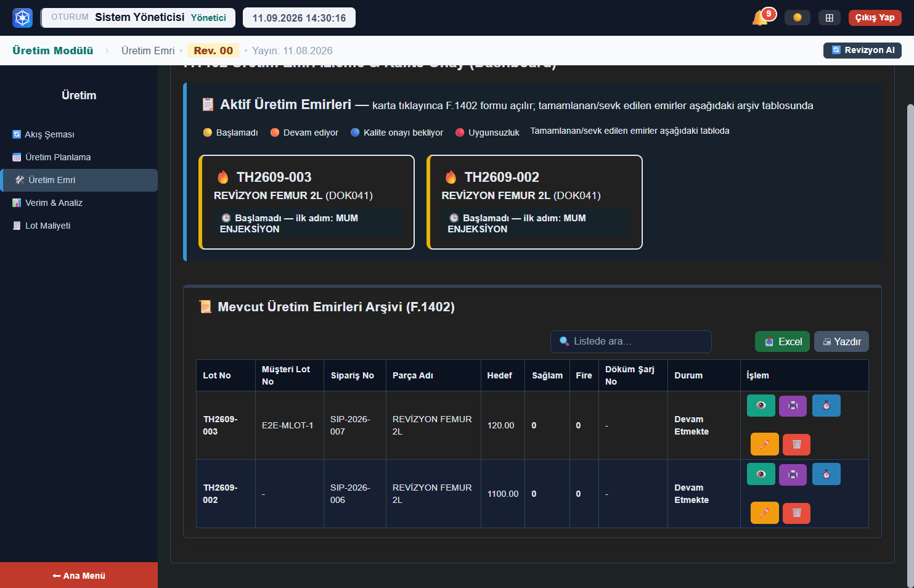This screenshot has height=588, width=914.
Task: View details of lot TH2609-003 via eye icon
Action: pyautogui.click(x=761, y=406)
